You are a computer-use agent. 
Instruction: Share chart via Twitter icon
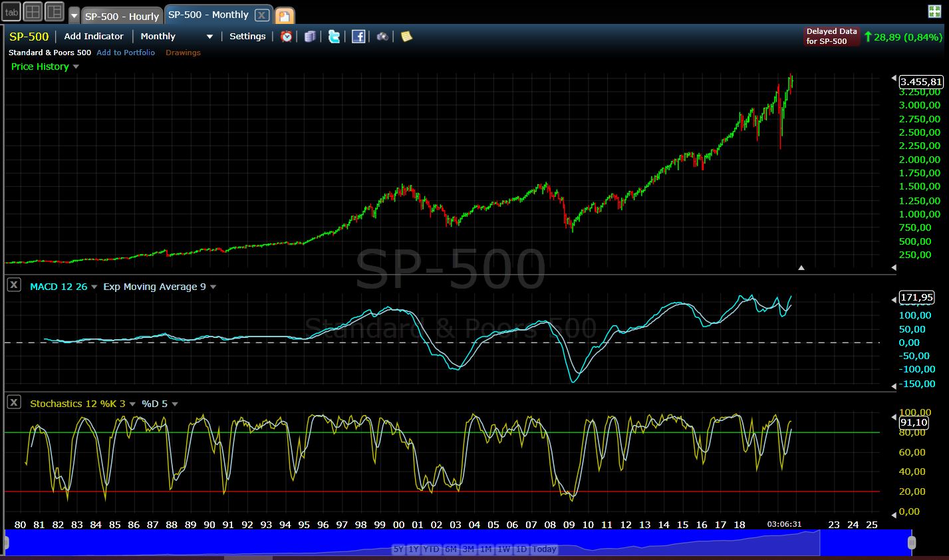tap(334, 37)
